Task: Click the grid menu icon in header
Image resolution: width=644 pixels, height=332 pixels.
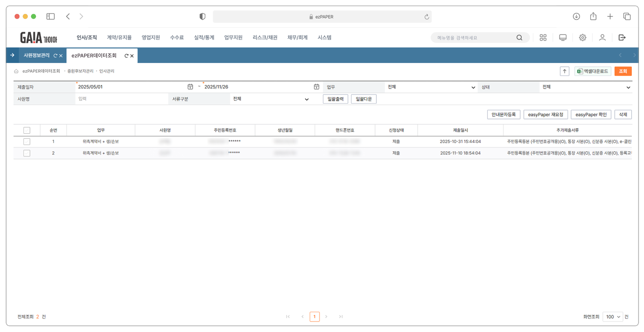Action: pos(543,37)
